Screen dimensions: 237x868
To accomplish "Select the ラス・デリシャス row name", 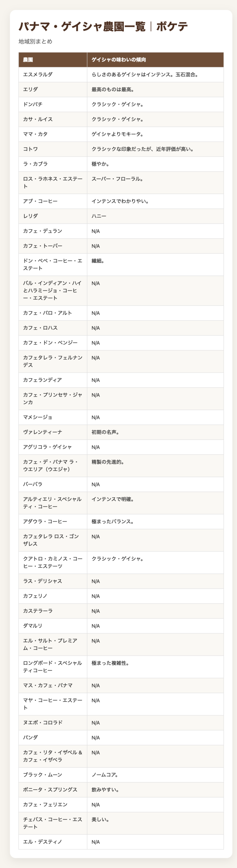I will [42, 581].
